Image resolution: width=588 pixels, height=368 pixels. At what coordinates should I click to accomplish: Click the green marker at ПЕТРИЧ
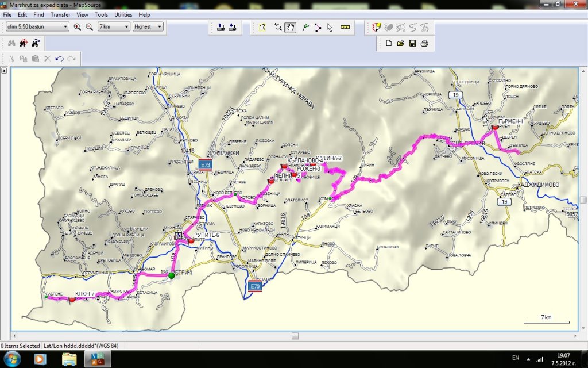point(171,275)
